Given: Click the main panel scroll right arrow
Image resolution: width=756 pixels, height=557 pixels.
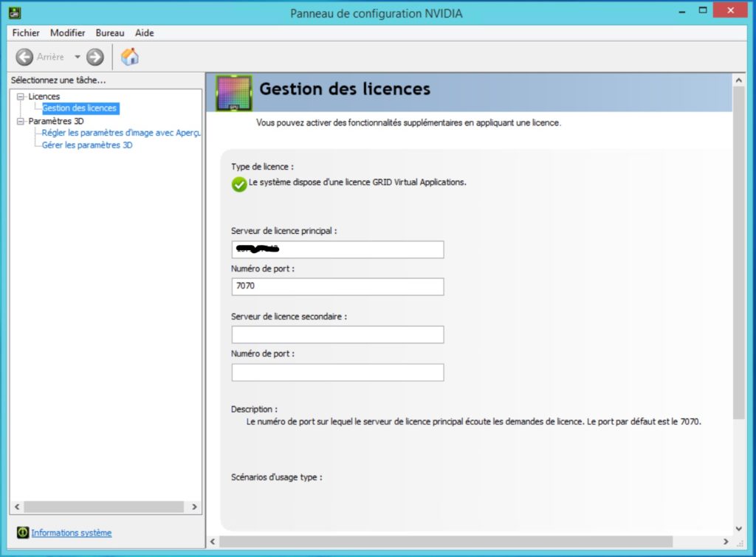Looking at the screenshot, I should tap(726, 542).
